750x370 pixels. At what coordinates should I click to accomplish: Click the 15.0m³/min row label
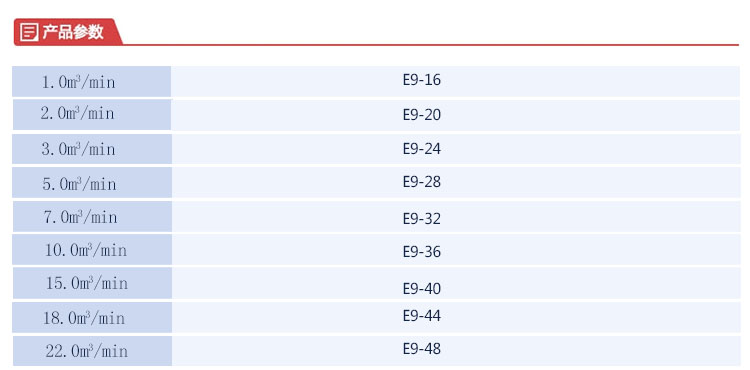[91, 283]
